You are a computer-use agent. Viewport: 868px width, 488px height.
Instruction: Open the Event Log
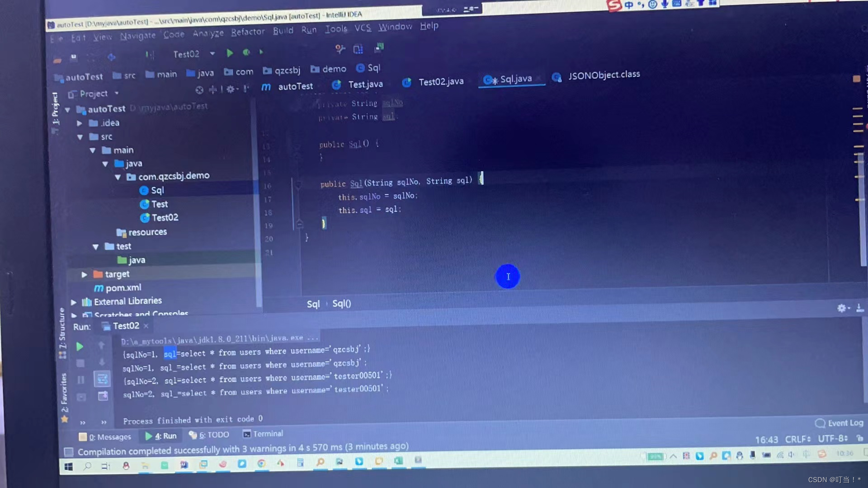839,423
